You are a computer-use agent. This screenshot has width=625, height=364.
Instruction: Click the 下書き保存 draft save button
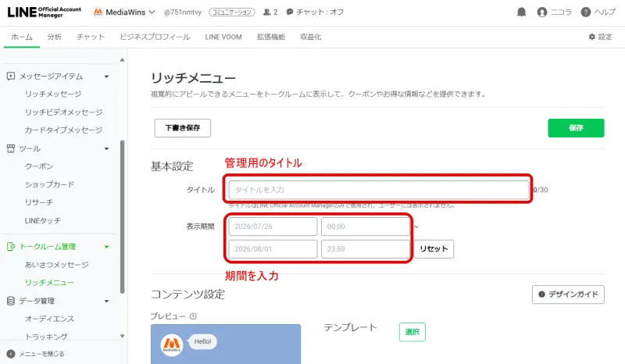pyautogui.click(x=183, y=128)
